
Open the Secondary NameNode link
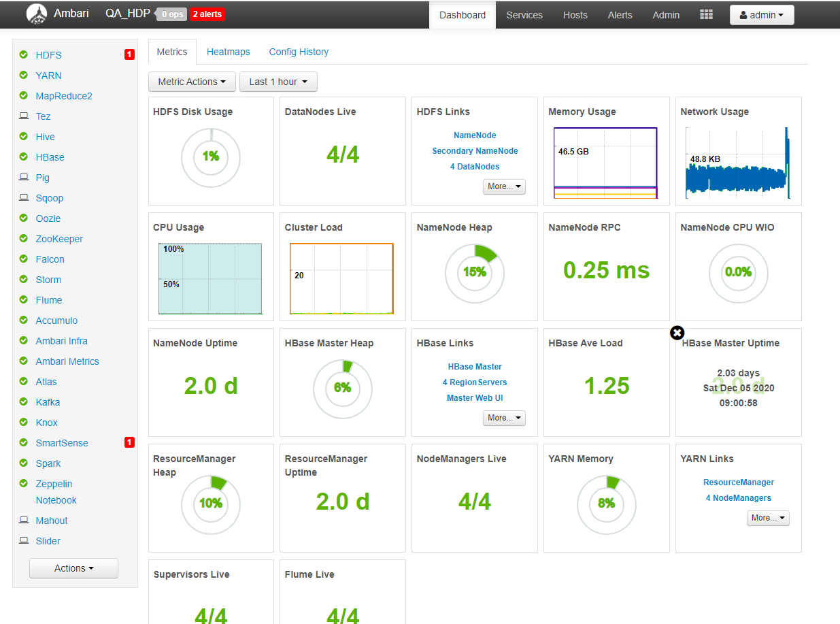click(475, 151)
